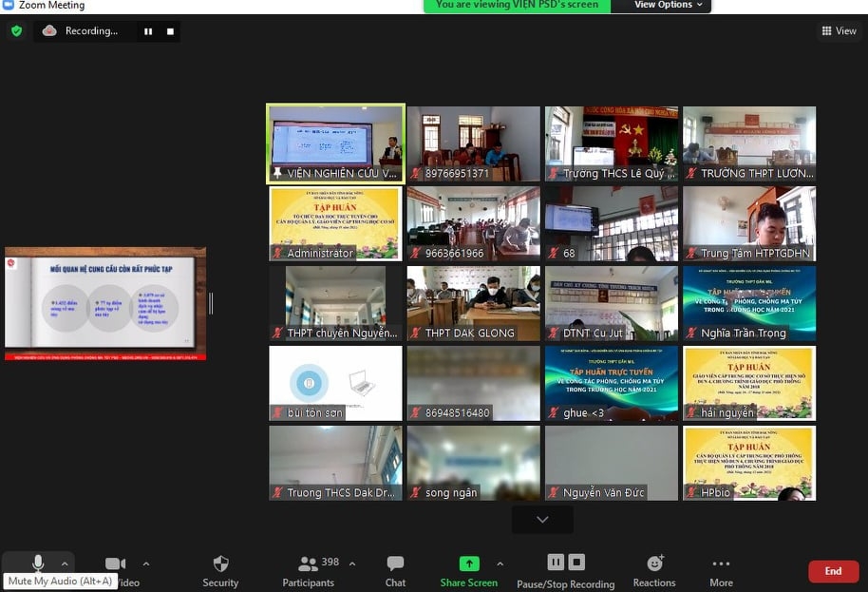Expand arrow next to Participants count

(352, 563)
